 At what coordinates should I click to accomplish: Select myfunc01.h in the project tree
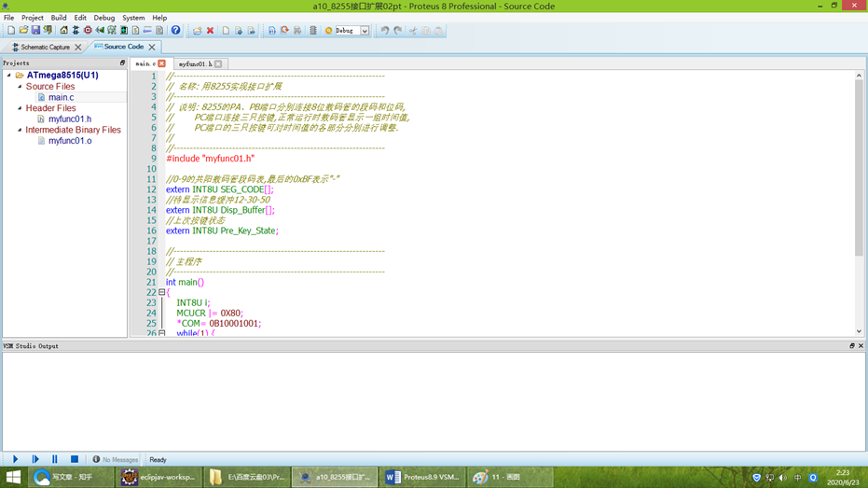click(x=69, y=119)
